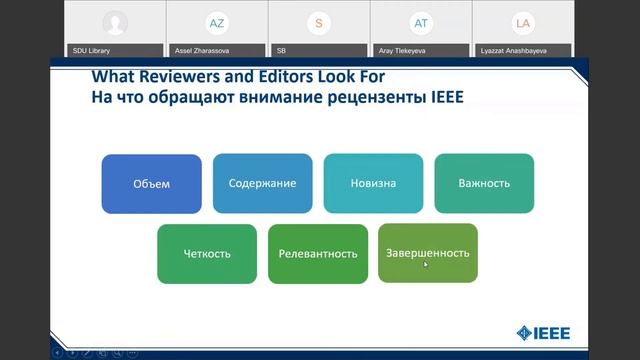
Task: Click the IEEE logo on slide
Action: click(543, 333)
